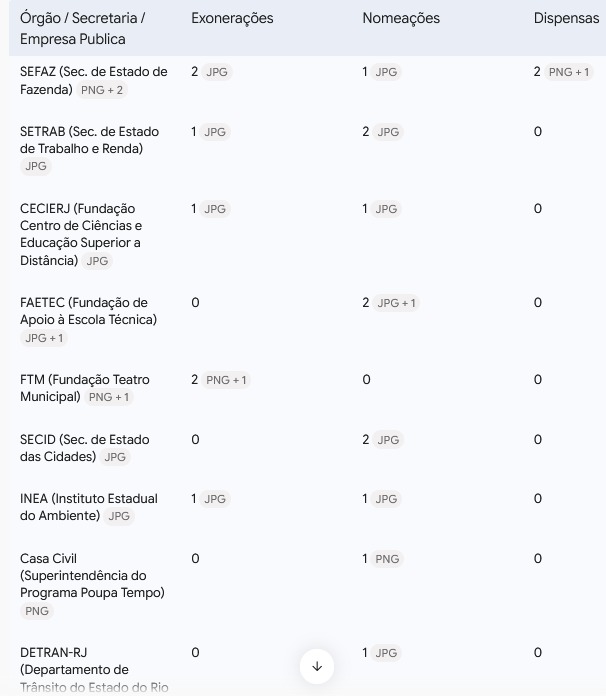Viewport: 606px width, 696px height.
Task: Click PNG chip under Programa Poupa Tempo
Action: [x=37, y=611]
